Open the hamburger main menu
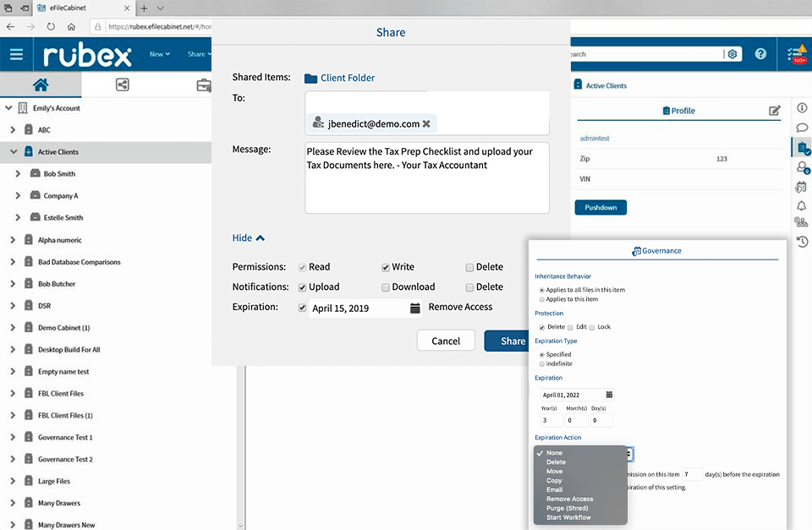The image size is (812, 530). point(17,54)
